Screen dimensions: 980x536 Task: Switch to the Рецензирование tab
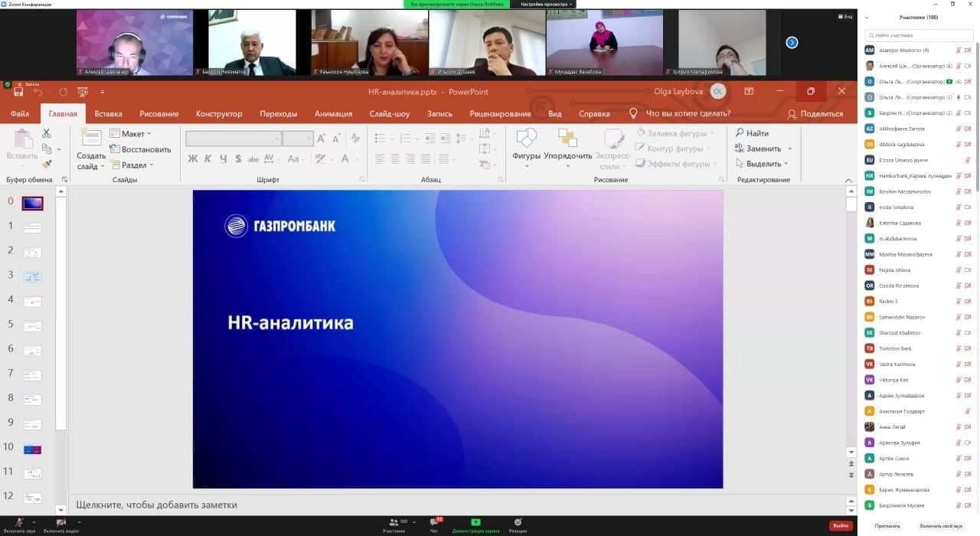(x=500, y=114)
